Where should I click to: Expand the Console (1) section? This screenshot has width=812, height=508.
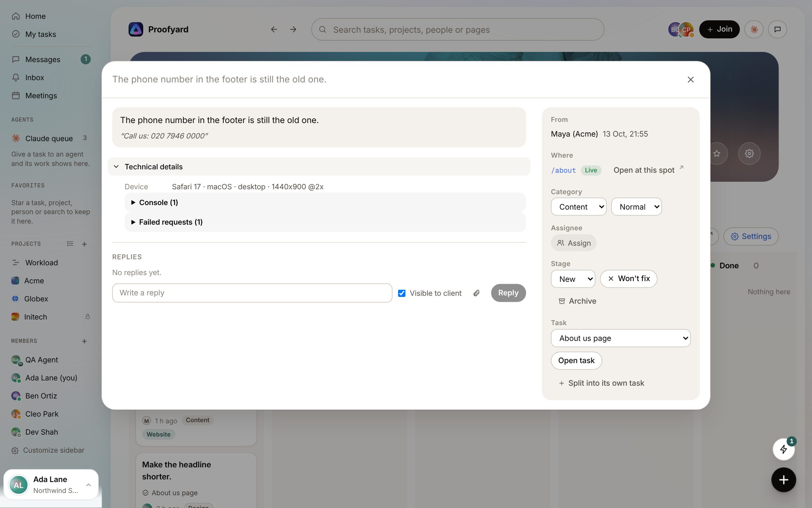325,202
